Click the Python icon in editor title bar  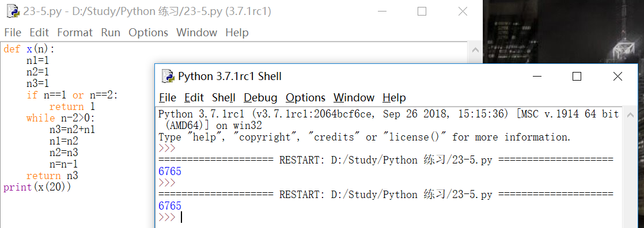[13, 11]
